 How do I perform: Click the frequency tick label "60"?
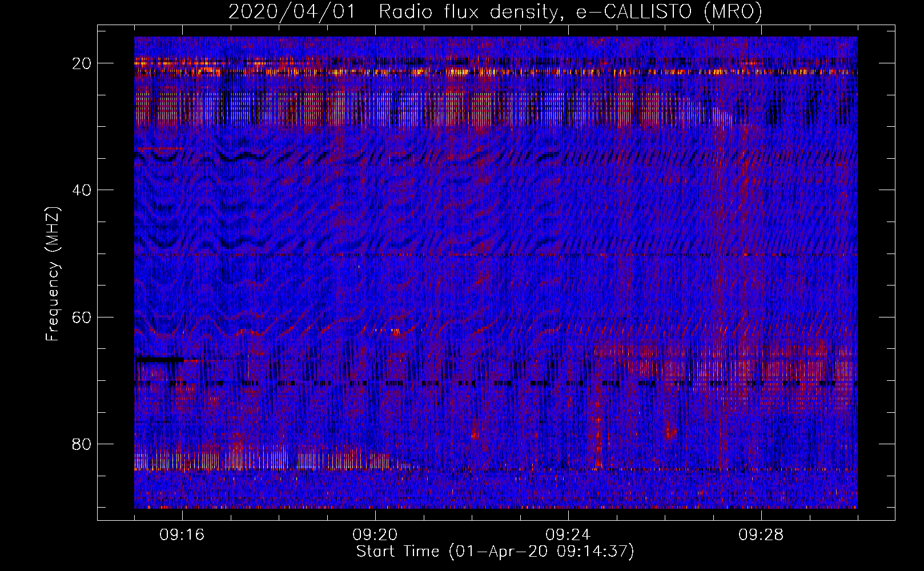tap(82, 317)
